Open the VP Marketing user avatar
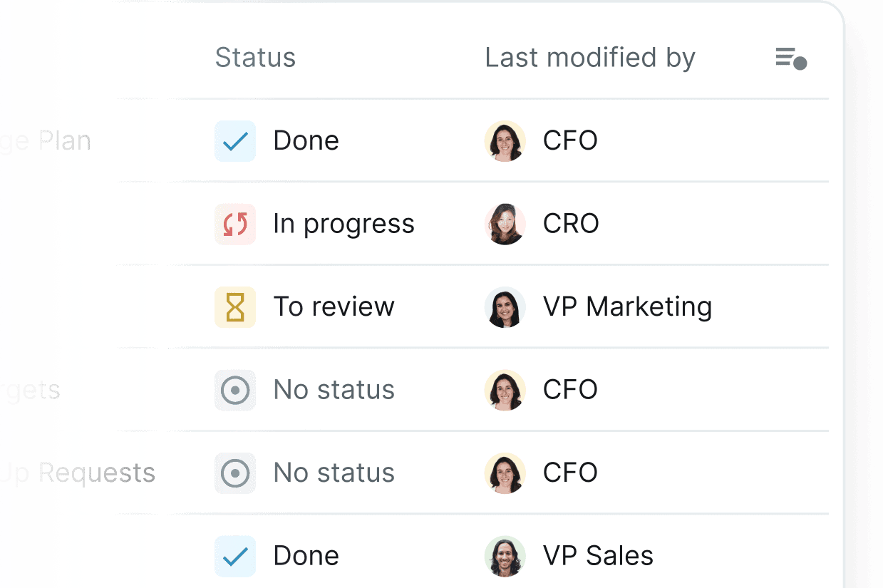 505,307
